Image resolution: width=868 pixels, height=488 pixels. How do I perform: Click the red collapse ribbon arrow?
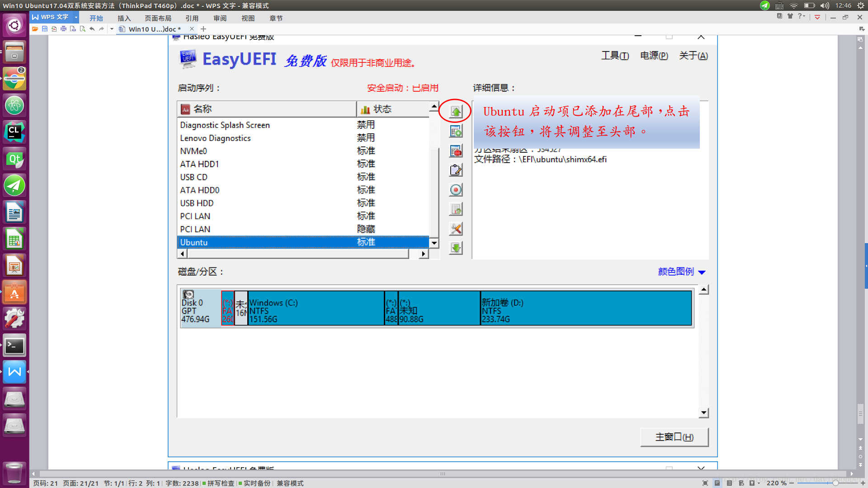point(817,17)
